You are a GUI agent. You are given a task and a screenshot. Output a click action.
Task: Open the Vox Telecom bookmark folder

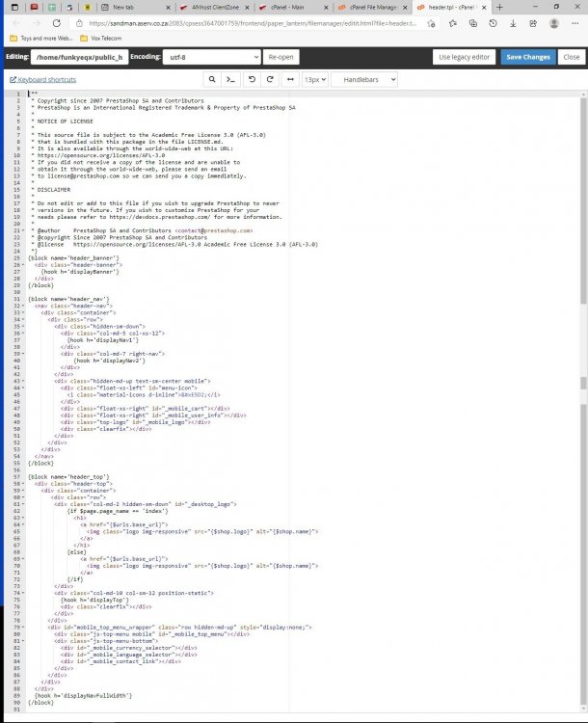pyautogui.click(x=101, y=39)
